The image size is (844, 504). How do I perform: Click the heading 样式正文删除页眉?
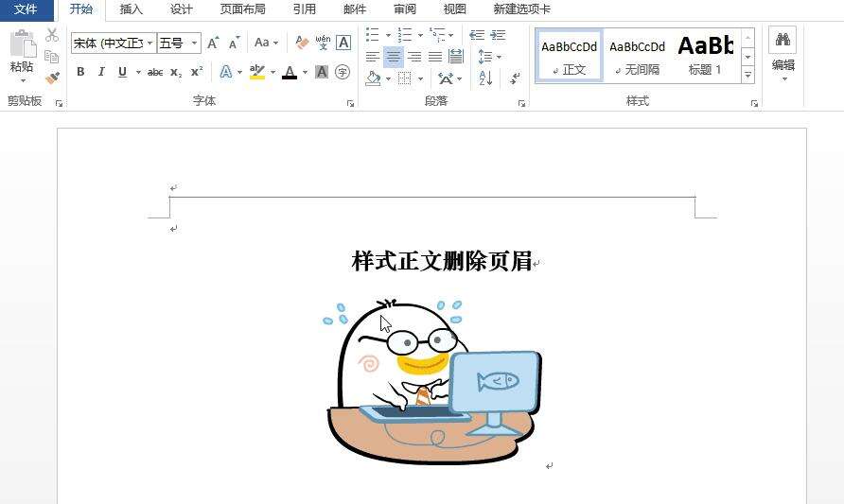tap(441, 261)
